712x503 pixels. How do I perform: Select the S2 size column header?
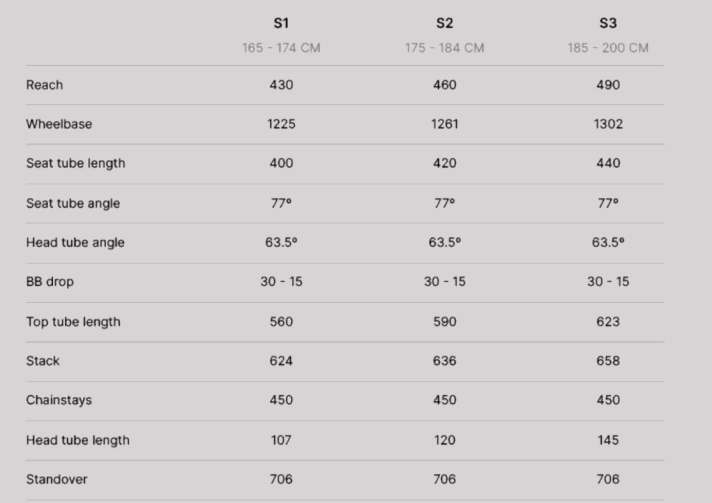(x=444, y=22)
